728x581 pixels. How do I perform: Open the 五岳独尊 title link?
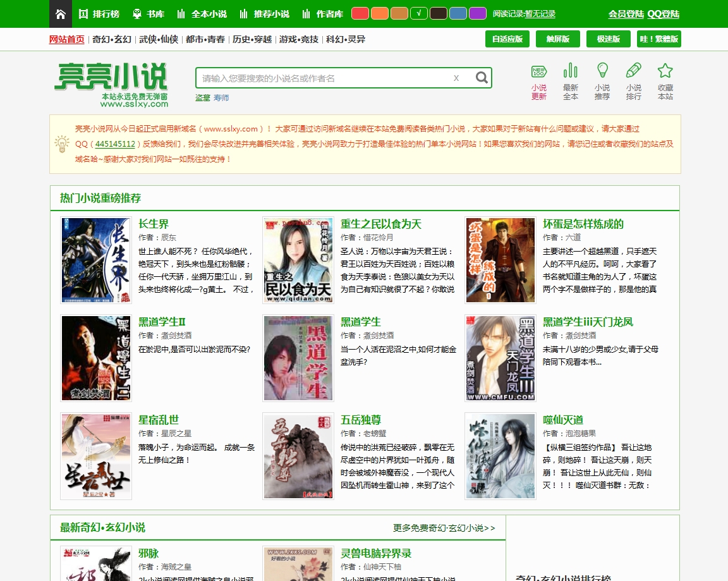pos(361,420)
